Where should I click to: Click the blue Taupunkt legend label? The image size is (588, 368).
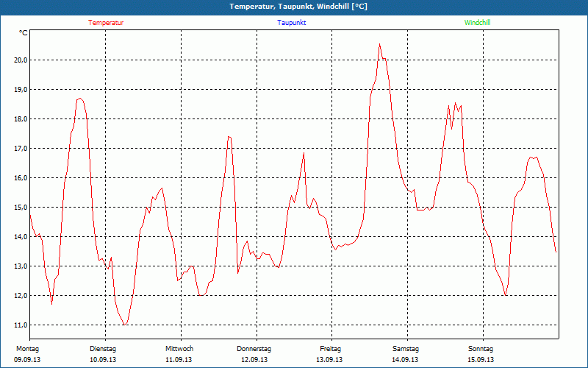pyautogui.click(x=291, y=23)
